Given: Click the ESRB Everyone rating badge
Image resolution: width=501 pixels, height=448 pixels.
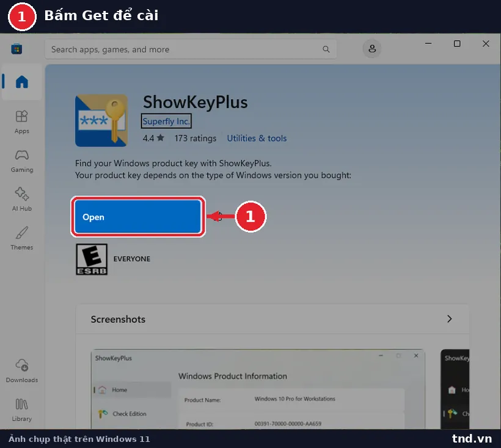Looking at the screenshot, I should pyautogui.click(x=92, y=259).
